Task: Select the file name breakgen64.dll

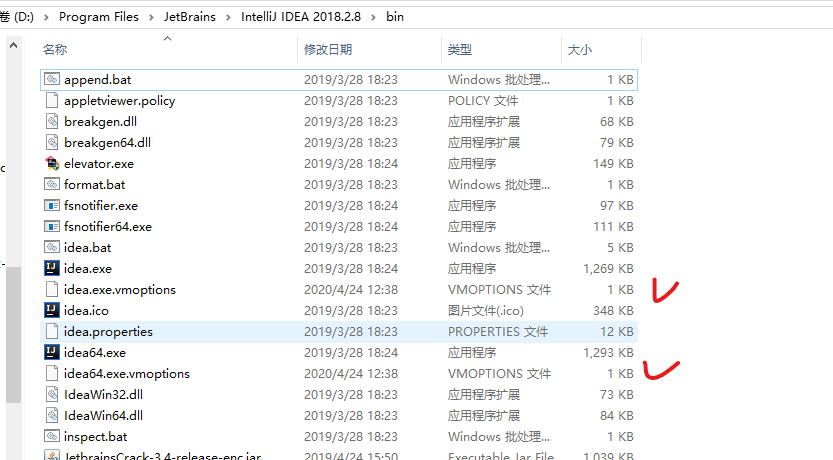Action: point(107,142)
